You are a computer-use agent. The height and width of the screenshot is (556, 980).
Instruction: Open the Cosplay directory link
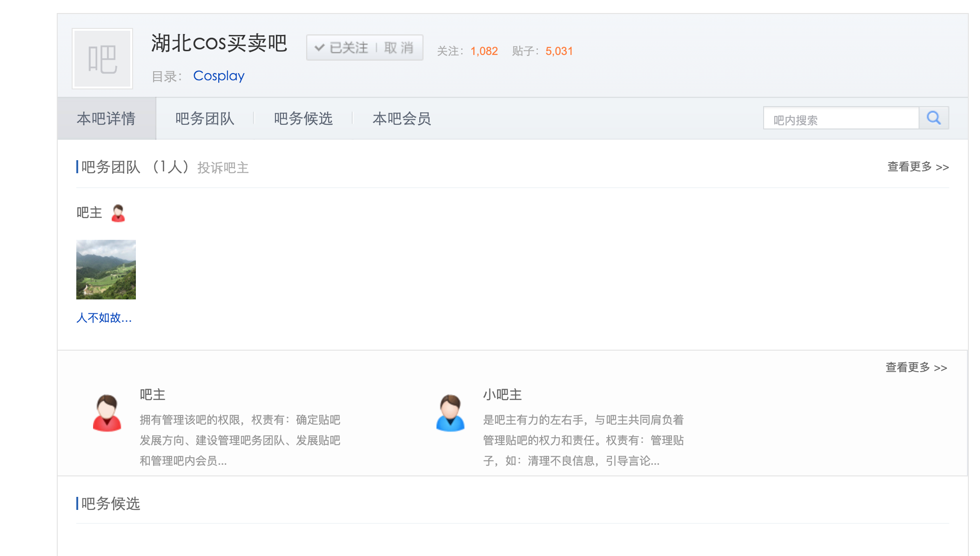point(219,75)
